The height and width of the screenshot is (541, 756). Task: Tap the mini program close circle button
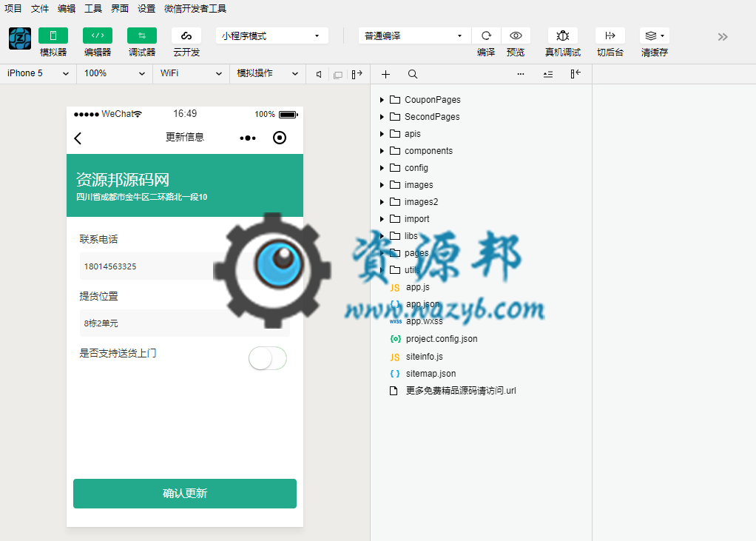[280, 138]
